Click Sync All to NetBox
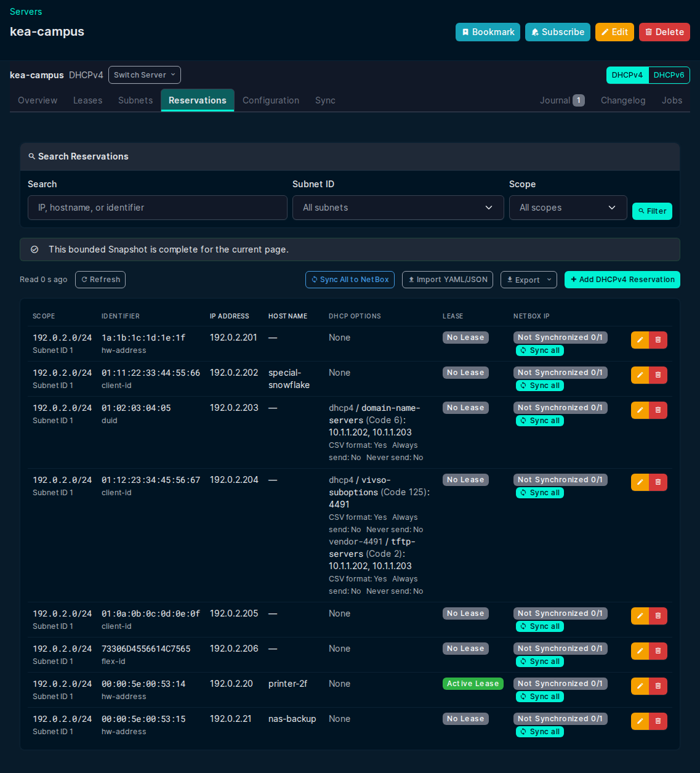The height and width of the screenshot is (773, 700). (x=350, y=280)
